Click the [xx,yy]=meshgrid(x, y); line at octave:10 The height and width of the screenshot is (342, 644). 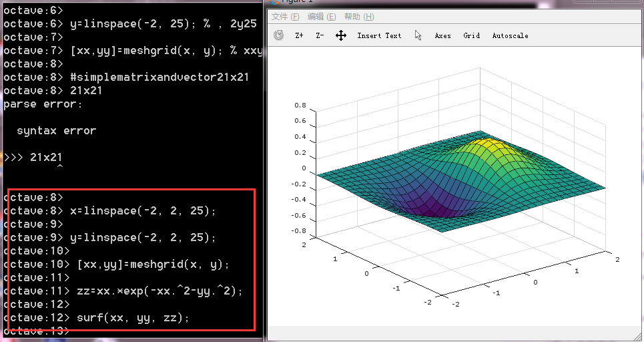click(117, 265)
